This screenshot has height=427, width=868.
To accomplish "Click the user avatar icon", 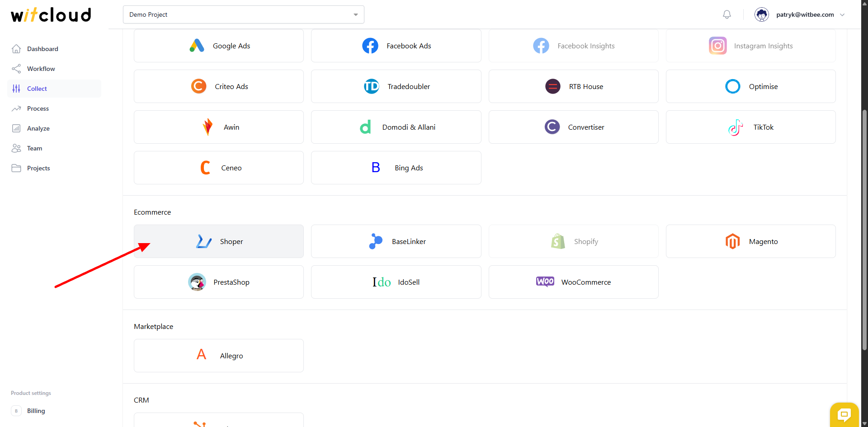I will (762, 14).
